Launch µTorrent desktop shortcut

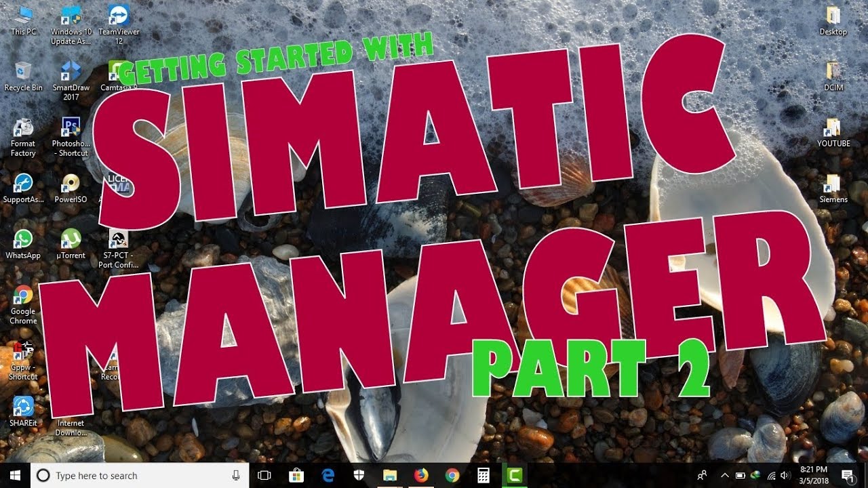click(71, 244)
